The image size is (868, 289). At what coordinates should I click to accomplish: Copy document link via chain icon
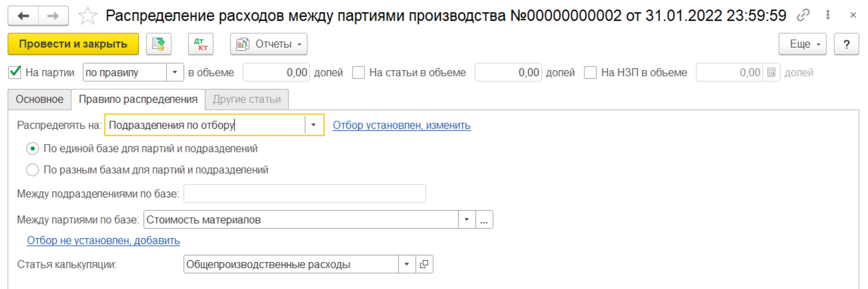(803, 15)
